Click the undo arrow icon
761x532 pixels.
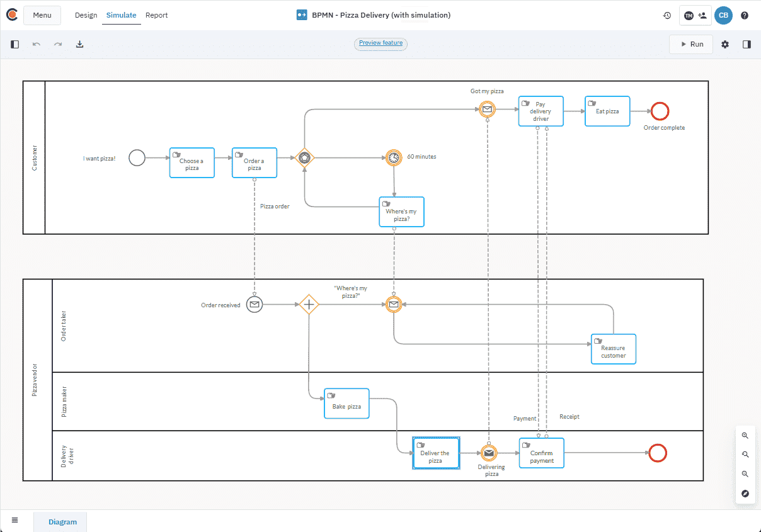point(37,44)
